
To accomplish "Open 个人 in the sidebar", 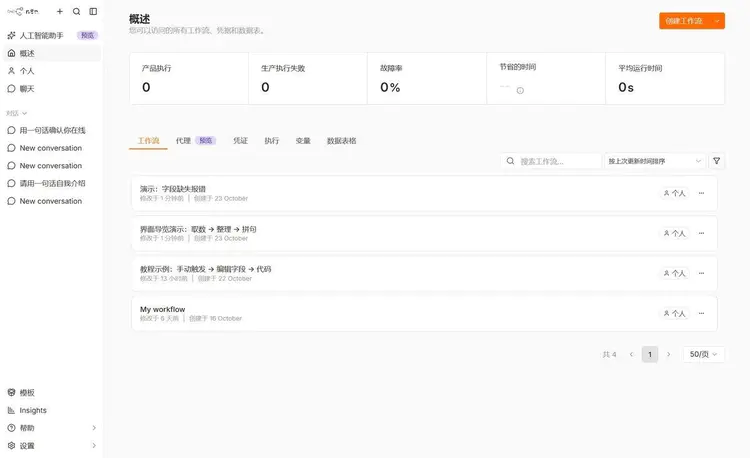I will point(52,71).
